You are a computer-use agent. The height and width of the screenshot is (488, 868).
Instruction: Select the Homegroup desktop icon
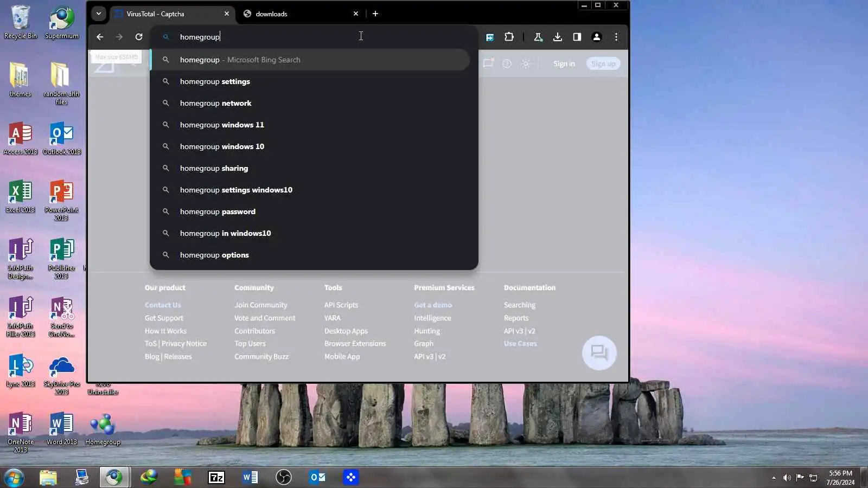pos(103,429)
